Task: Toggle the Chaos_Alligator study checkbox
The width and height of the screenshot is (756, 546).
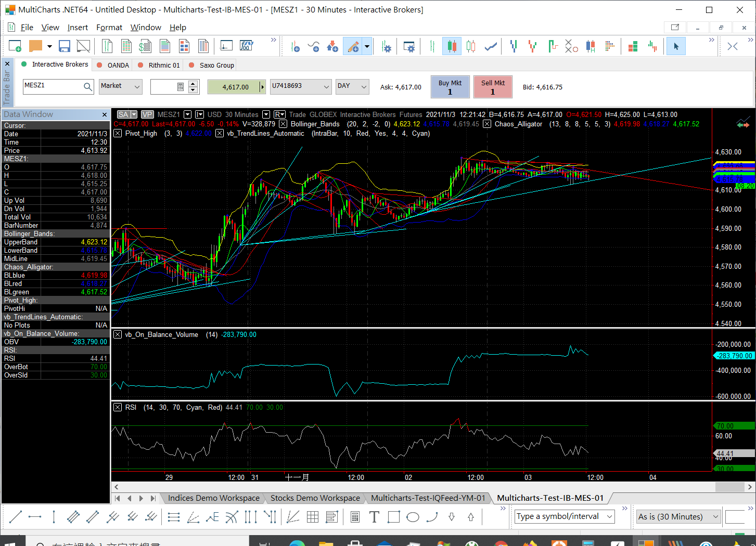Action: (487, 124)
